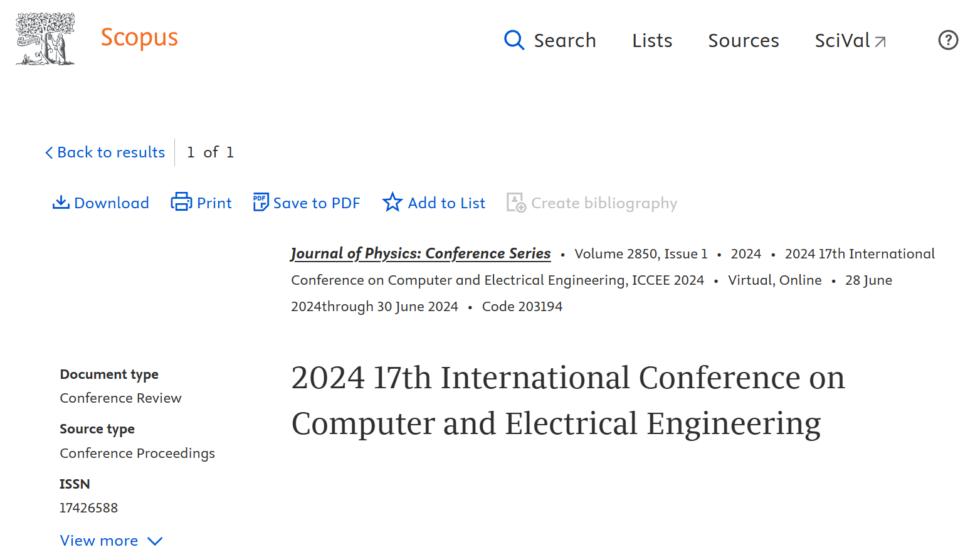Click the Save to PDF icon
980x557 pixels.
coord(260,203)
